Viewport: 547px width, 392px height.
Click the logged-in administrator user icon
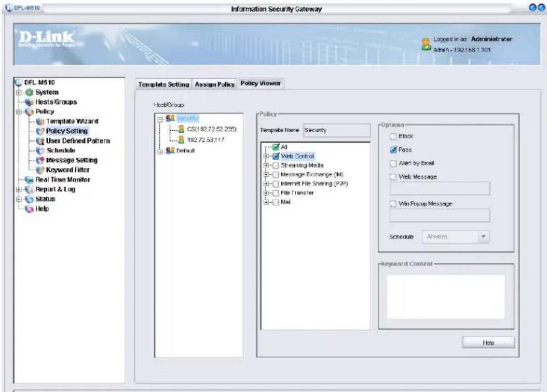pos(426,44)
